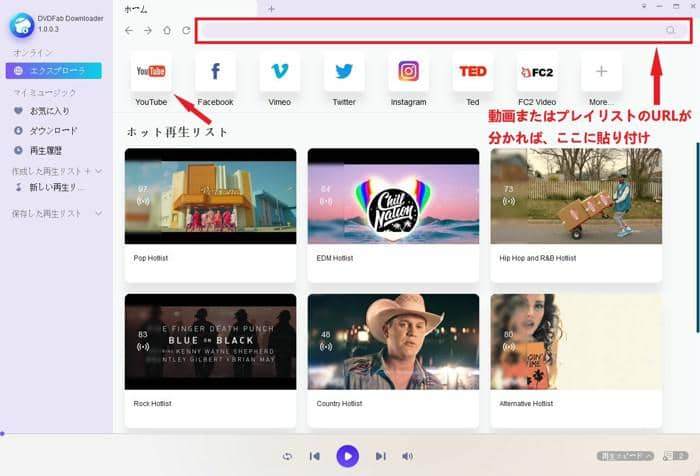This screenshot has height=476, width=700.
Task: Open the Facebook site shortcut
Action: pos(215,71)
